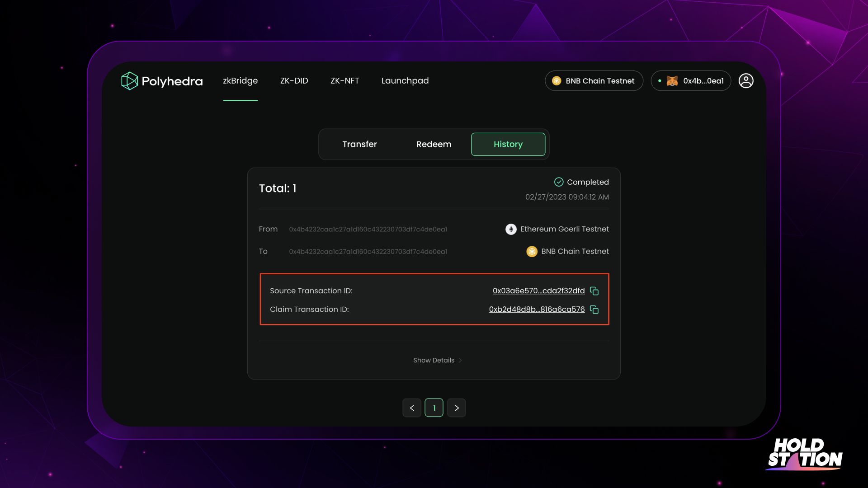Open the ZK-DID nav item
Image resolution: width=868 pixels, height=488 pixels.
(294, 81)
